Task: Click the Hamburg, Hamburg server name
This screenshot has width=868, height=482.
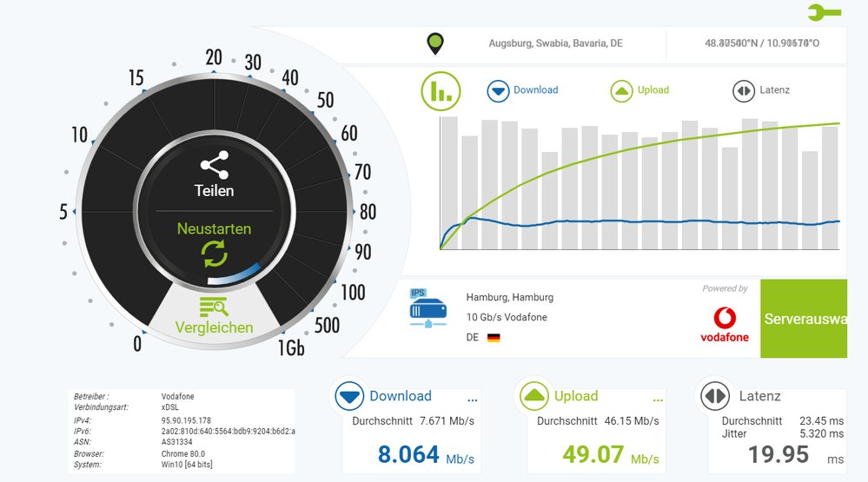Action: pyautogui.click(x=510, y=297)
